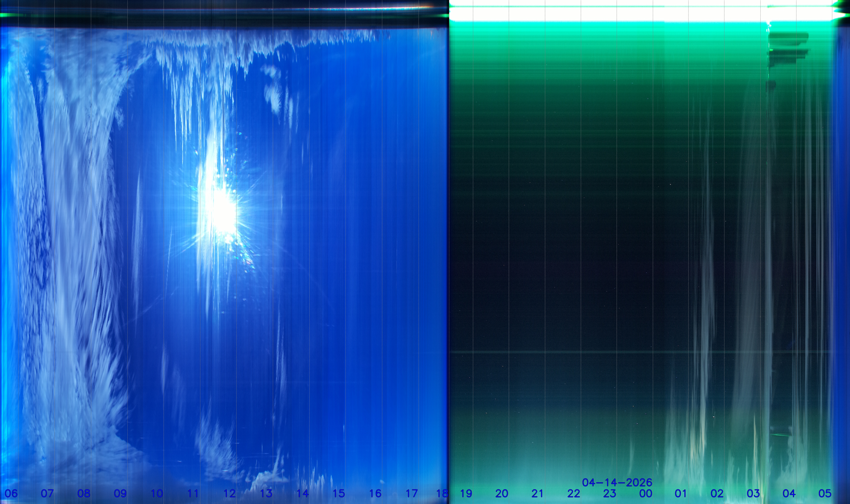The height and width of the screenshot is (504, 850).
Task: Select the 04 hour marker
Action: 789,493
